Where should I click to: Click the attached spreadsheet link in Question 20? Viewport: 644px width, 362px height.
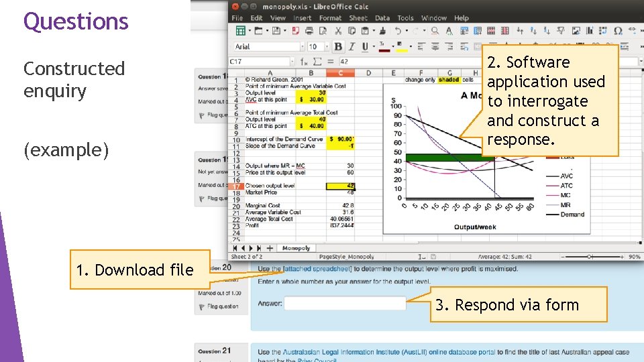tap(317, 269)
